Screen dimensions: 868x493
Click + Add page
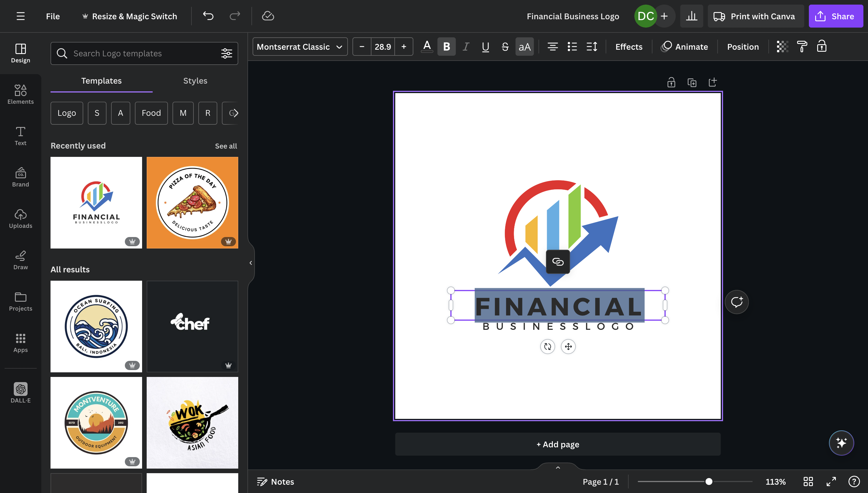click(x=558, y=444)
